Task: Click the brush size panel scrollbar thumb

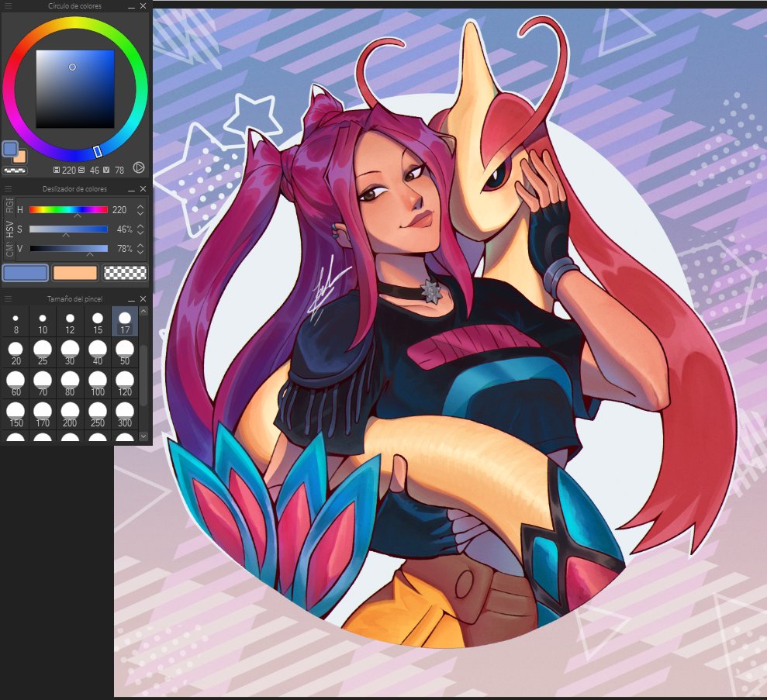Action: point(143,375)
